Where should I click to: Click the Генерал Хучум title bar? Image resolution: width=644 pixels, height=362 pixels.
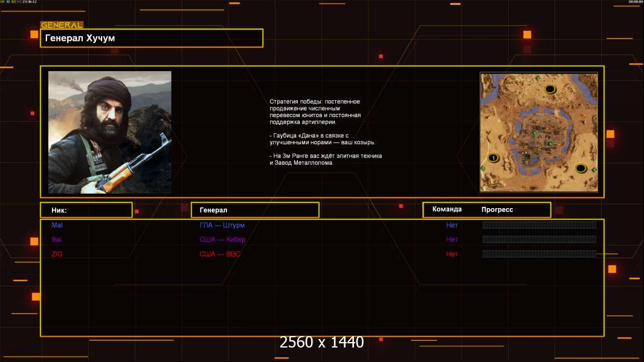click(x=152, y=38)
